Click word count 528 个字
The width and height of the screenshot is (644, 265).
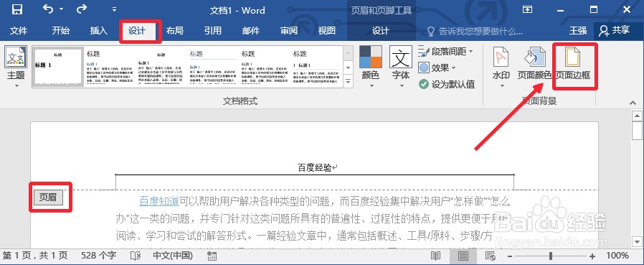coord(98,256)
